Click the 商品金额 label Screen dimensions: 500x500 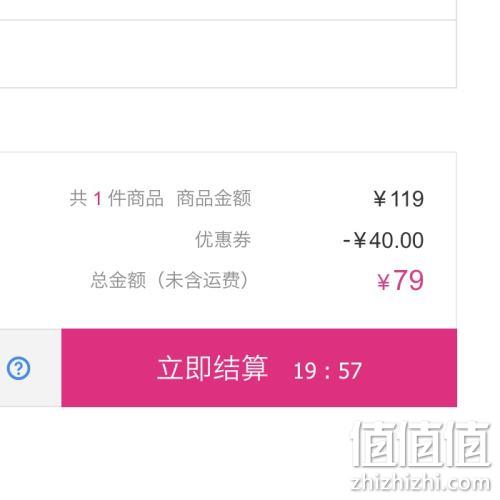coord(214,198)
